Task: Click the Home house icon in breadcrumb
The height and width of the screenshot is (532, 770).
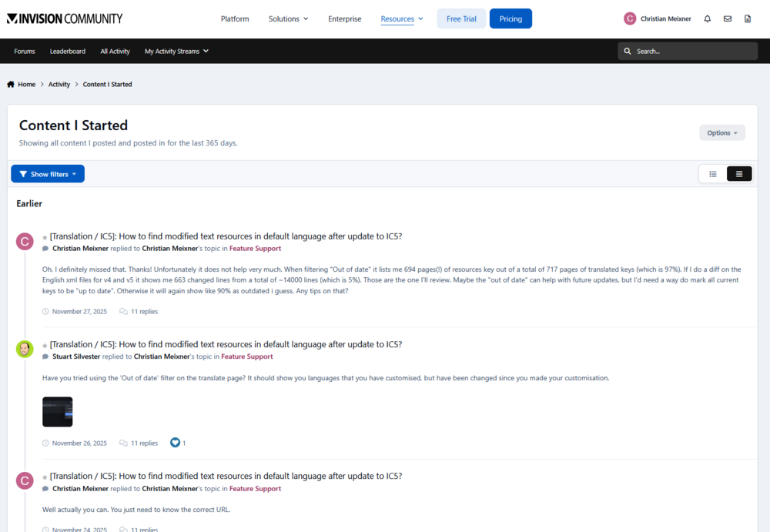Action: [11, 84]
